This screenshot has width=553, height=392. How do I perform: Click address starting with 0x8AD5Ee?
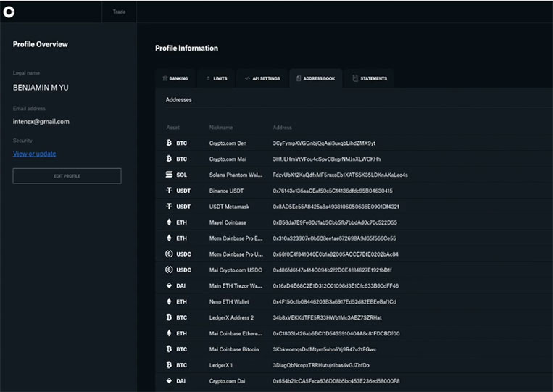coord(336,207)
